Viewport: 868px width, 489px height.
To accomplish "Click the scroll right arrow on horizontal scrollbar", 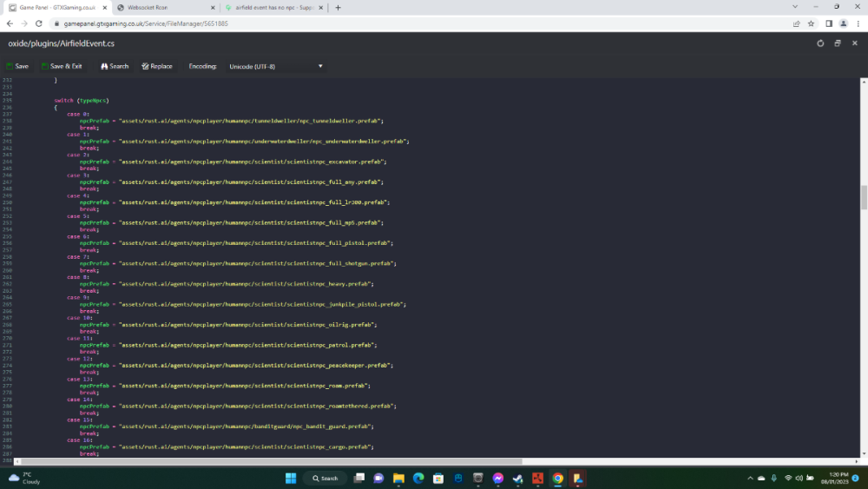I will click(857, 461).
